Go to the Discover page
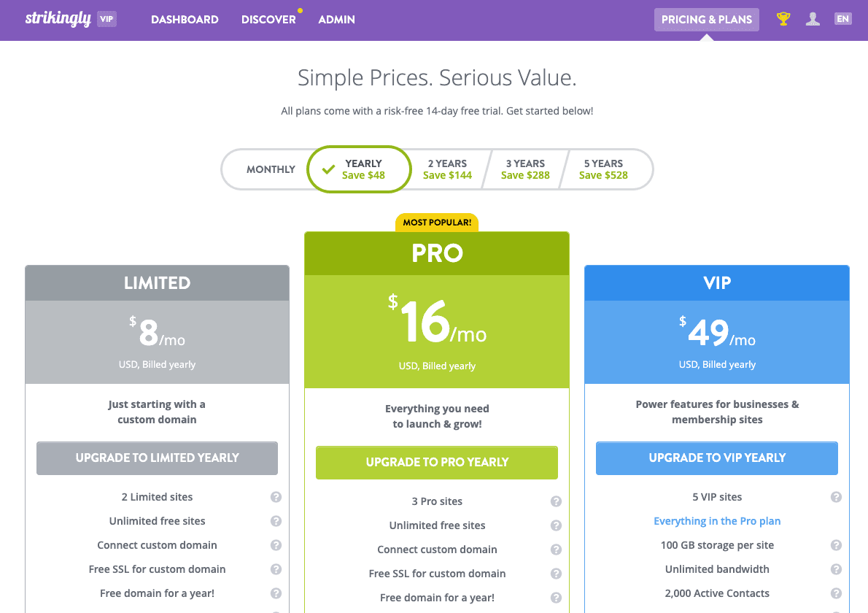The image size is (868, 613). point(268,20)
